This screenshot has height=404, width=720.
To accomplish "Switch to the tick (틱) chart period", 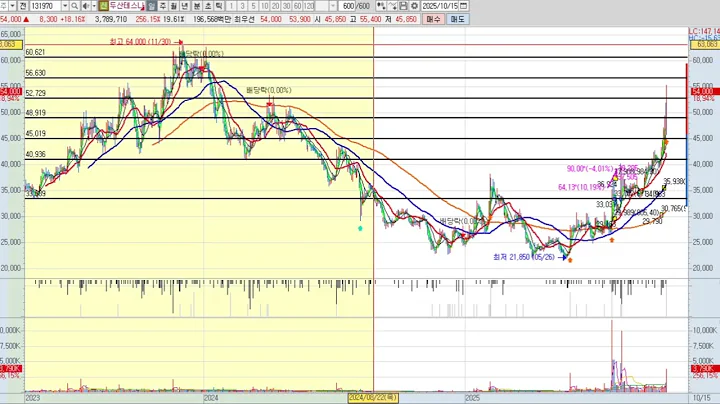I will click(219, 6).
